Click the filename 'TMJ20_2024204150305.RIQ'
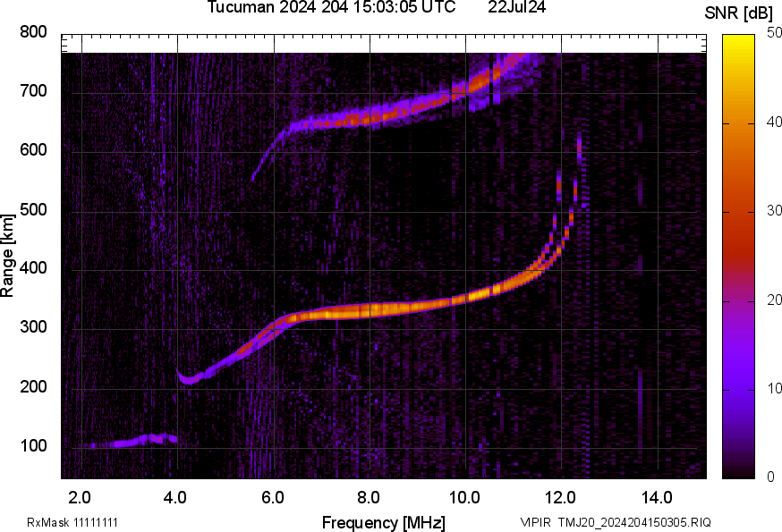The width and height of the screenshot is (782, 532). click(634, 522)
